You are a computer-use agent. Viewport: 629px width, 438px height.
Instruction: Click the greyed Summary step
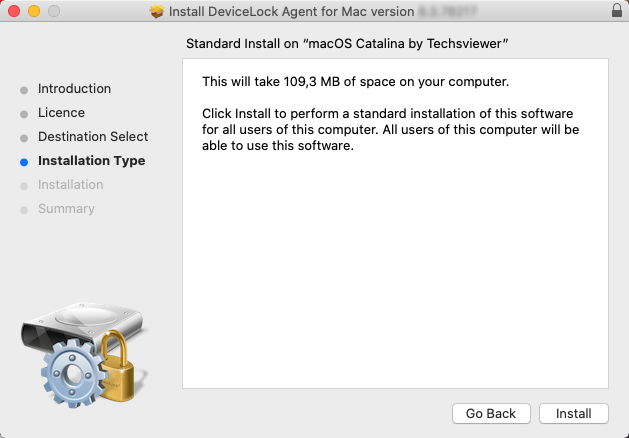click(66, 209)
